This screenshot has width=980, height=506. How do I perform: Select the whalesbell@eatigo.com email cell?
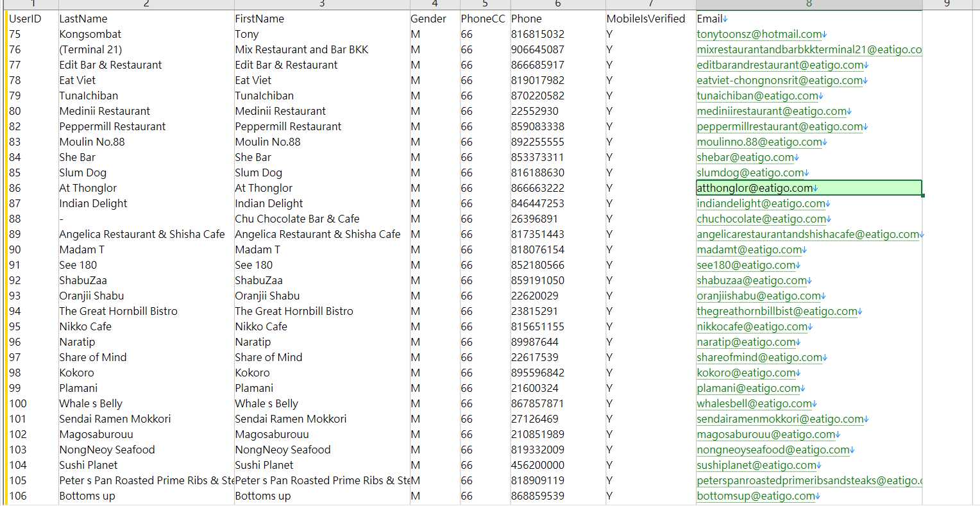tap(809, 403)
